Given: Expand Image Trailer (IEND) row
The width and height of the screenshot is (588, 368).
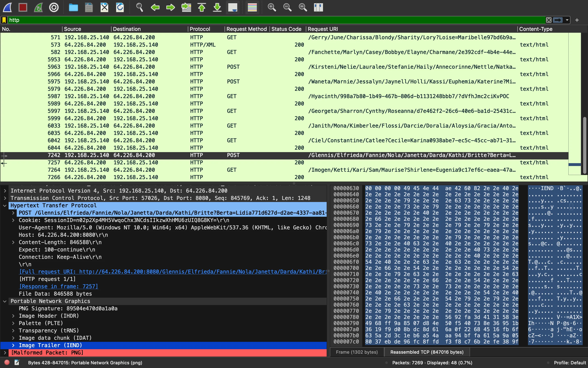Looking at the screenshot, I should [13, 345].
